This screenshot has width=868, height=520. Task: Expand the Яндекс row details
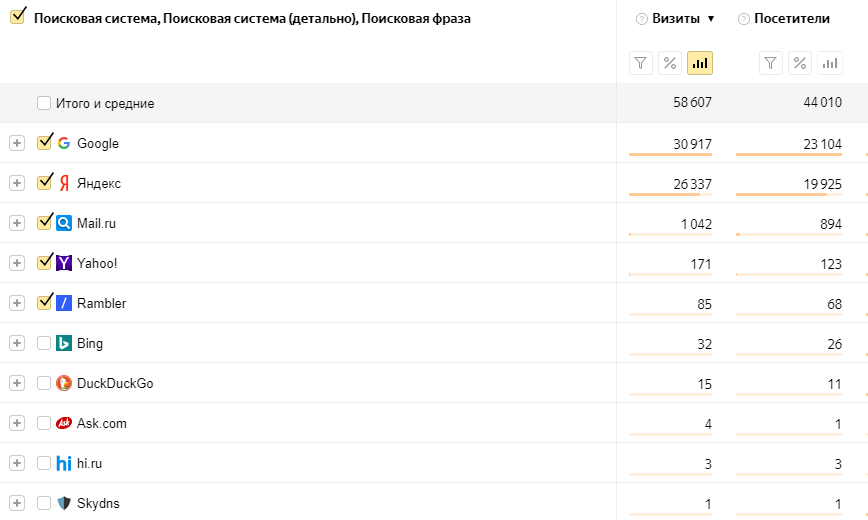(16, 183)
